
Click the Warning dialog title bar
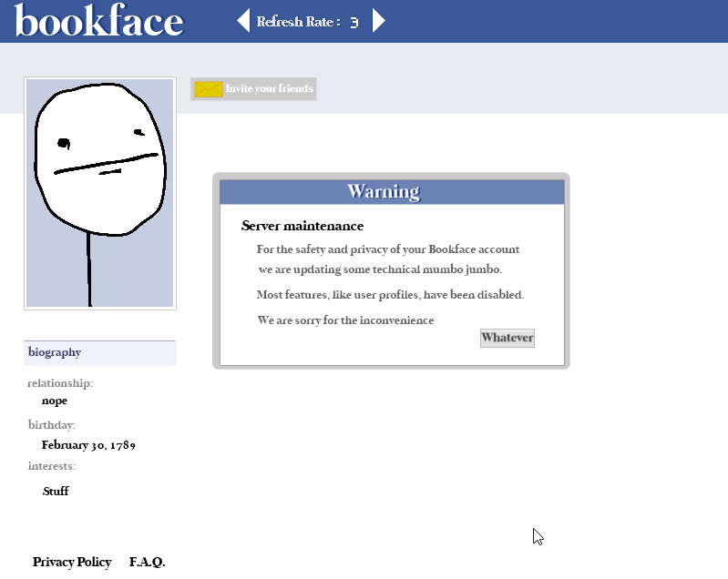click(392, 191)
